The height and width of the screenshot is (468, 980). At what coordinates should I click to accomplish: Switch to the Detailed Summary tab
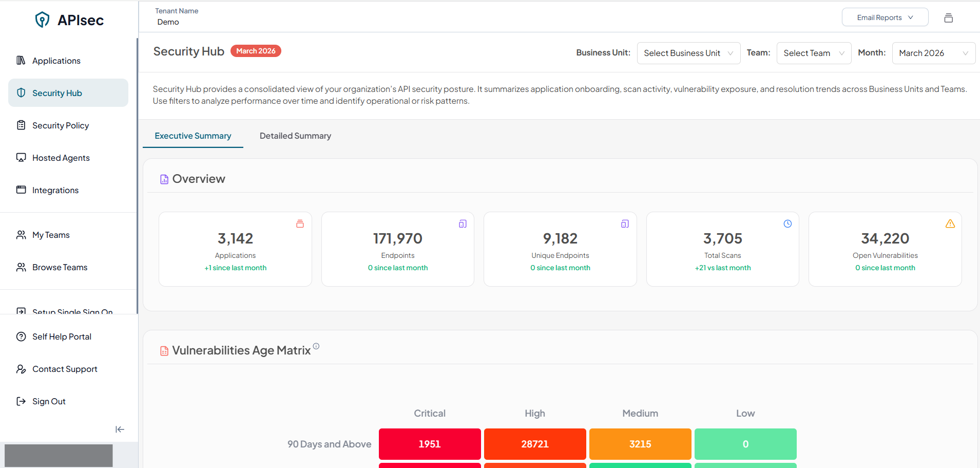coord(295,136)
